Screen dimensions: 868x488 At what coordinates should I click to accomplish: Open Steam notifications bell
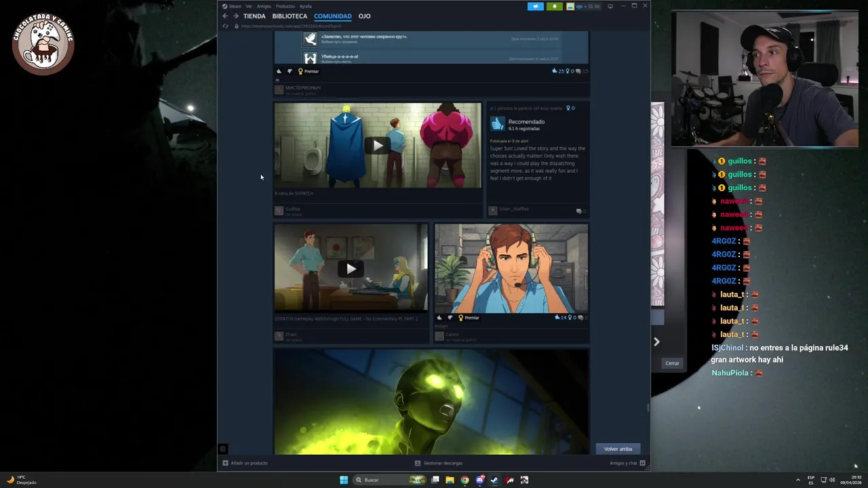click(554, 6)
